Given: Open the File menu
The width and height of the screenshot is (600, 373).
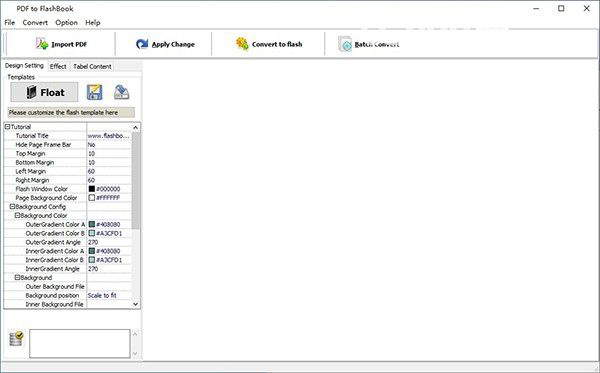Looking at the screenshot, I should tap(10, 23).
